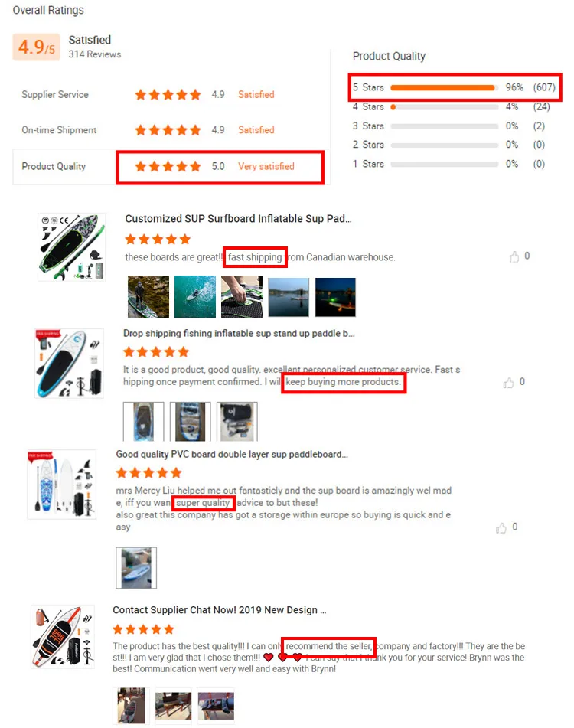
Task: Select the Product Quality rating row
Action: click(171, 166)
